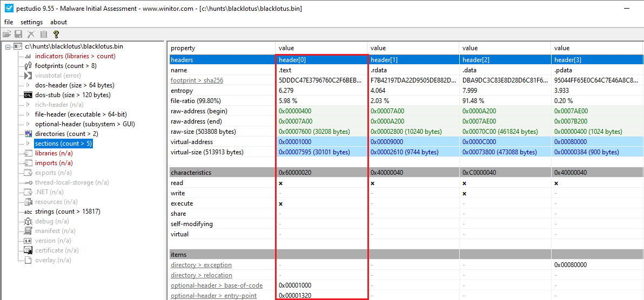Click the sha256 value starting 5DDDC47E
Screen dimensions: 644x300
tap(321, 80)
